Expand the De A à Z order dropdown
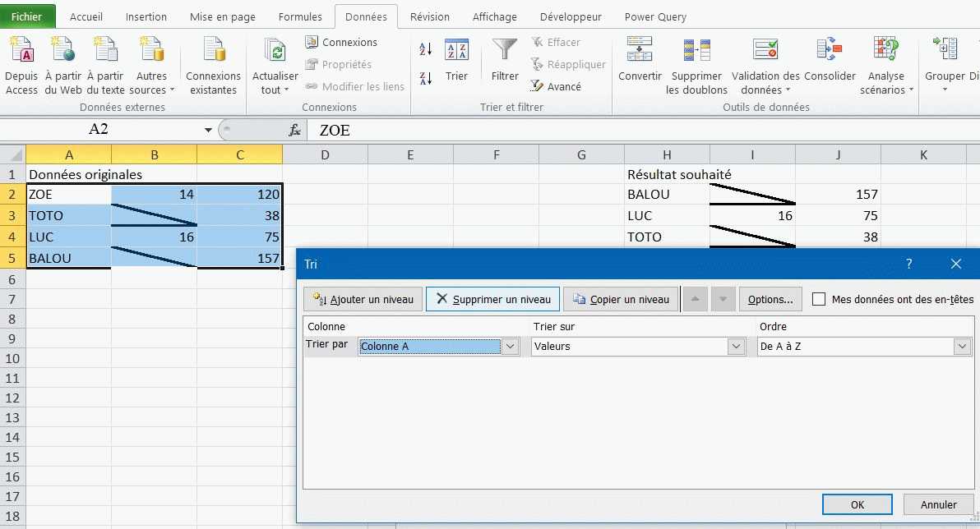Viewport: 980px width, 529px height. coord(963,346)
